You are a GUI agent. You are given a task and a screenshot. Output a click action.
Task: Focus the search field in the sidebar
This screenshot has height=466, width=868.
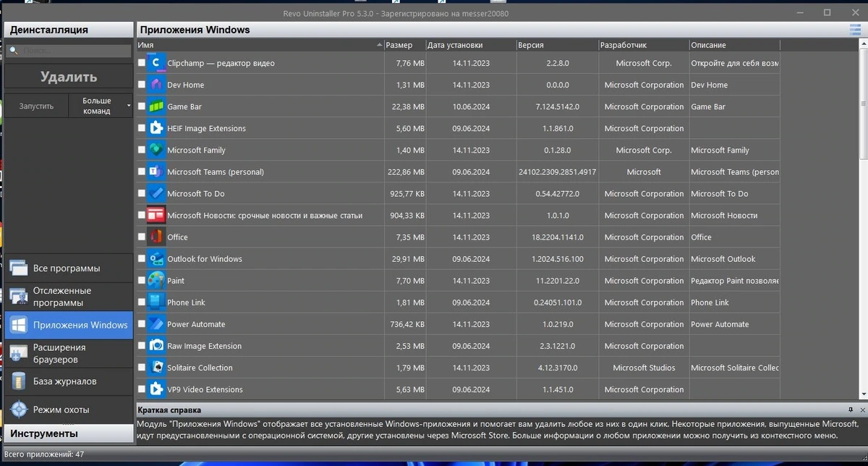[69, 51]
